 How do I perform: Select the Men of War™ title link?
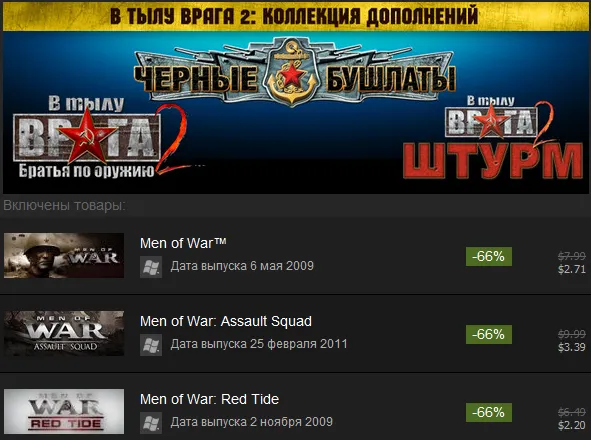[183, 243]
